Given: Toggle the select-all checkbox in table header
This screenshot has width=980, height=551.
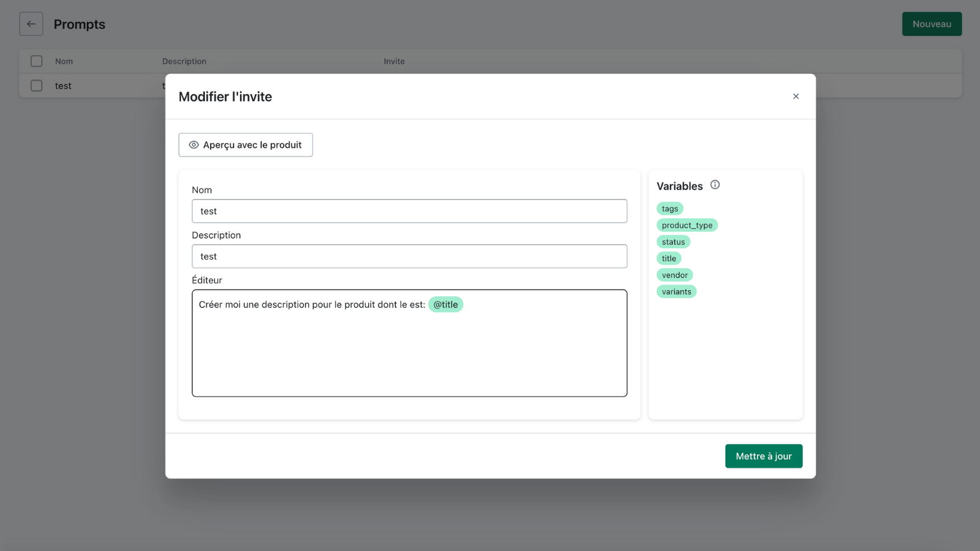Looking at the screenshot, I should pyautogui.click(x=37, y=61).
